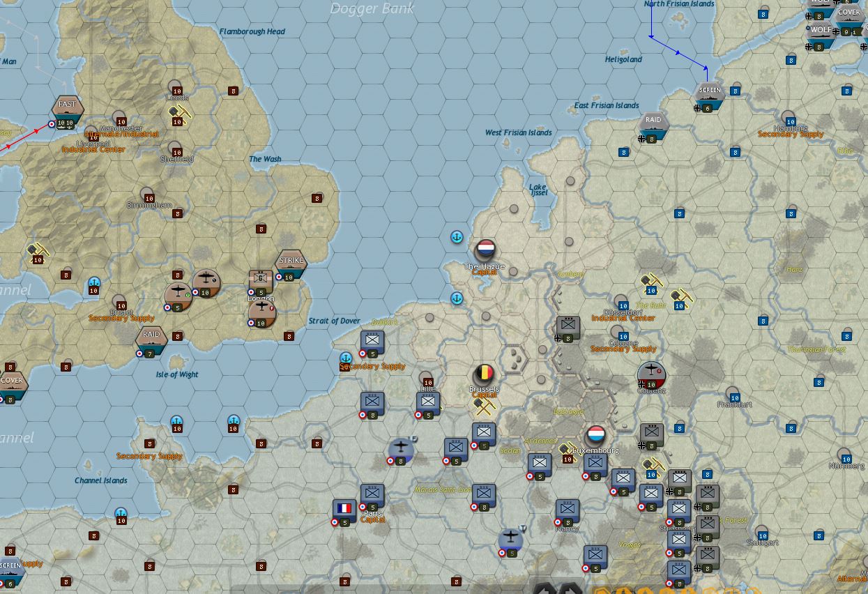Image resolution: width=868 pixels, height=594 pixels.
Task: Click the 'Ardennes' terrain label
Action: [540, 441]
